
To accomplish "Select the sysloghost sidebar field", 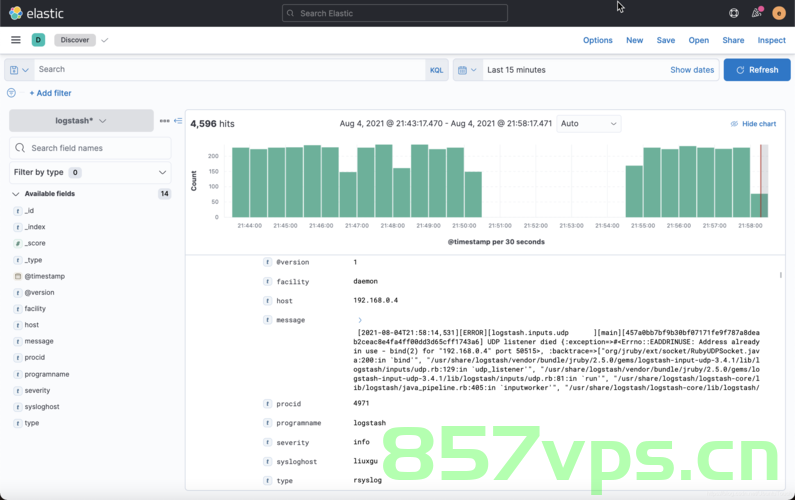I will (x=42, y=407).
